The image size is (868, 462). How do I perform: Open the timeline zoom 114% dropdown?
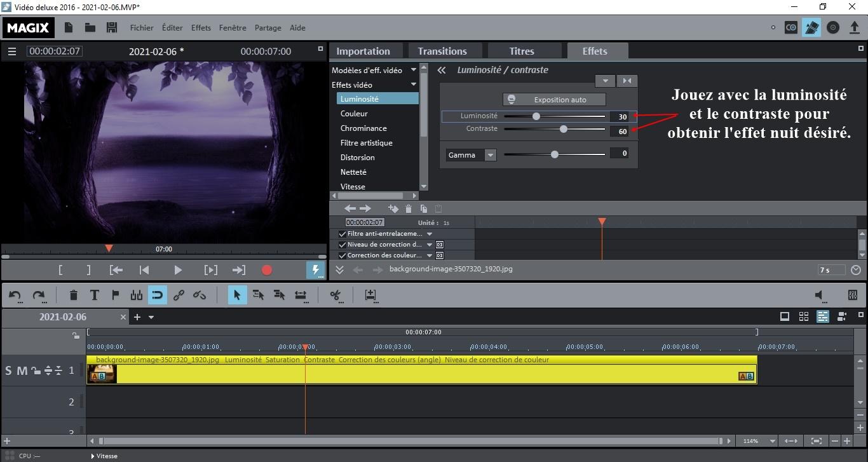(x=773, y=441)
